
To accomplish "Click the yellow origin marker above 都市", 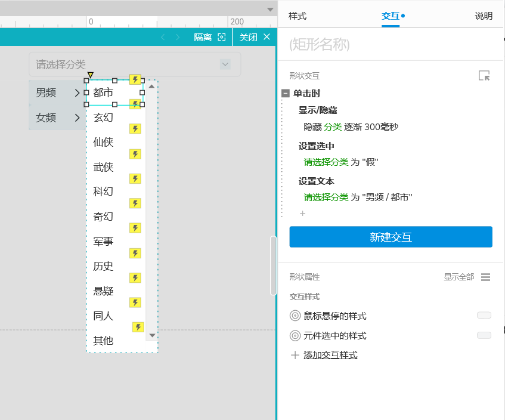I will (x=91, y=75).
